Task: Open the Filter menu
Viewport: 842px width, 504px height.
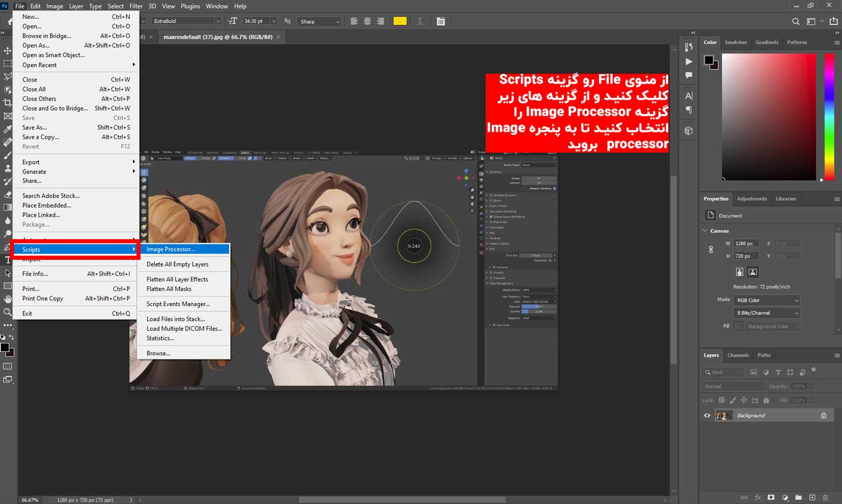Action: point(136,6)
